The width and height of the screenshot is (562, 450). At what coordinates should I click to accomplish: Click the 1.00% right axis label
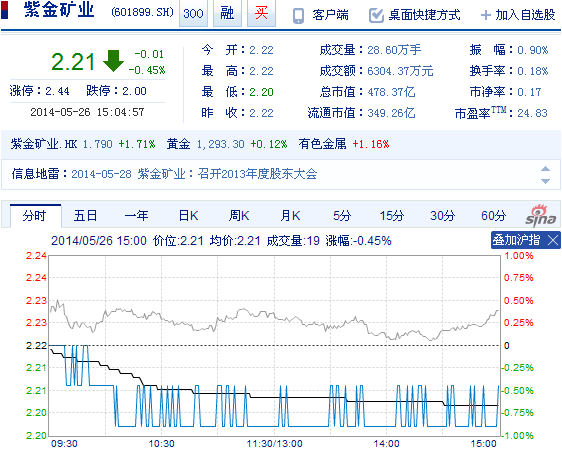pos(519,256)
